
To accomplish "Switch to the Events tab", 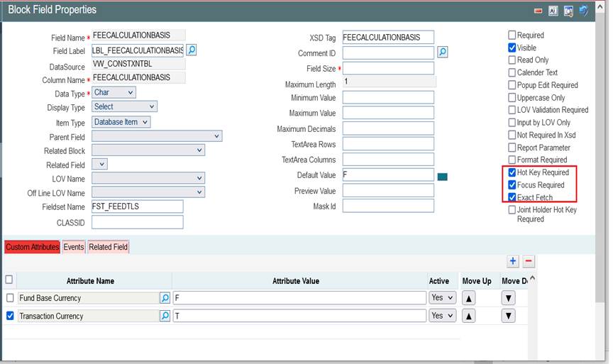I will (x=74, y=247).
